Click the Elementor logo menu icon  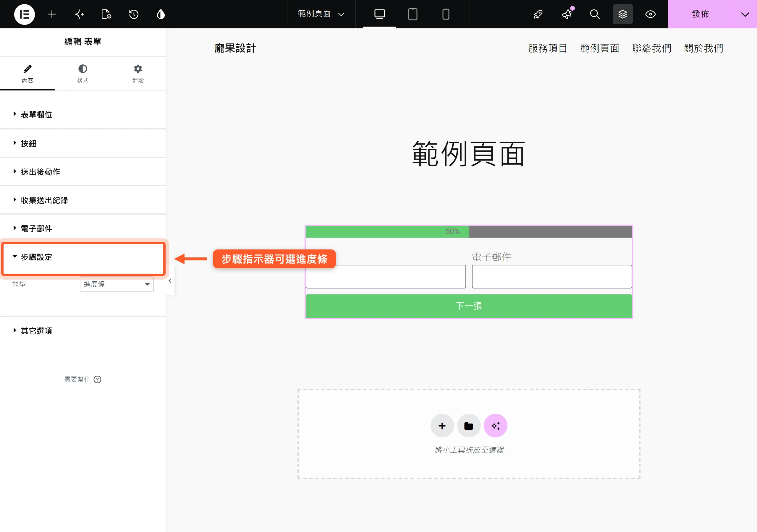point(25,14)
